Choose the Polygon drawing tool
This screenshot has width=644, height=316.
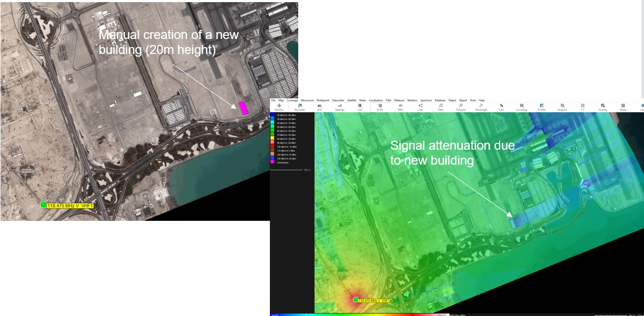[x=461, y=107]
